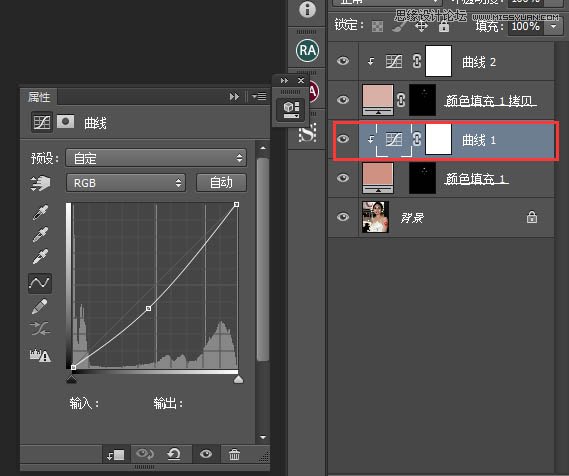Click the top-right curve endpoint

pyautogui.click(x=237, y=205)
